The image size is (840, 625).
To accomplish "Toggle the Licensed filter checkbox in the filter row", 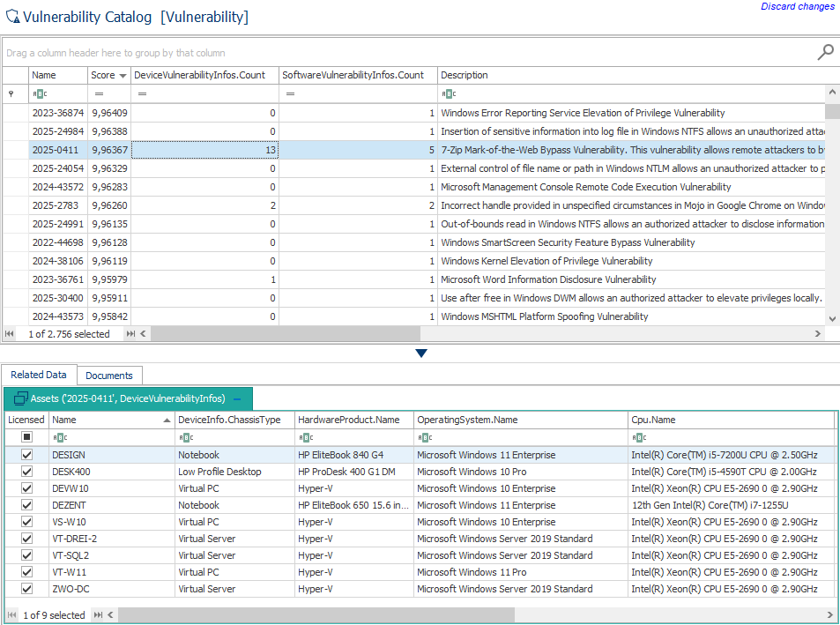I will [x=26, y=437].
